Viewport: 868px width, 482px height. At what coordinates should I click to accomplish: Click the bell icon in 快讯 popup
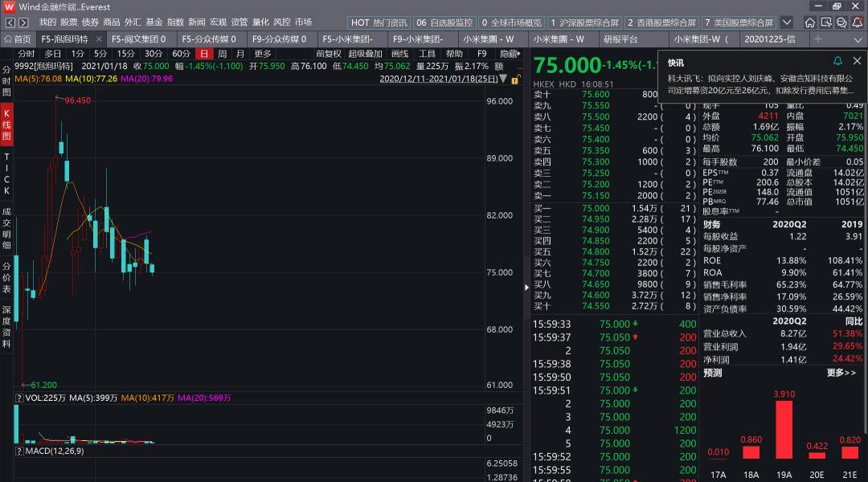pyautogui.click(x=837, y=61)
